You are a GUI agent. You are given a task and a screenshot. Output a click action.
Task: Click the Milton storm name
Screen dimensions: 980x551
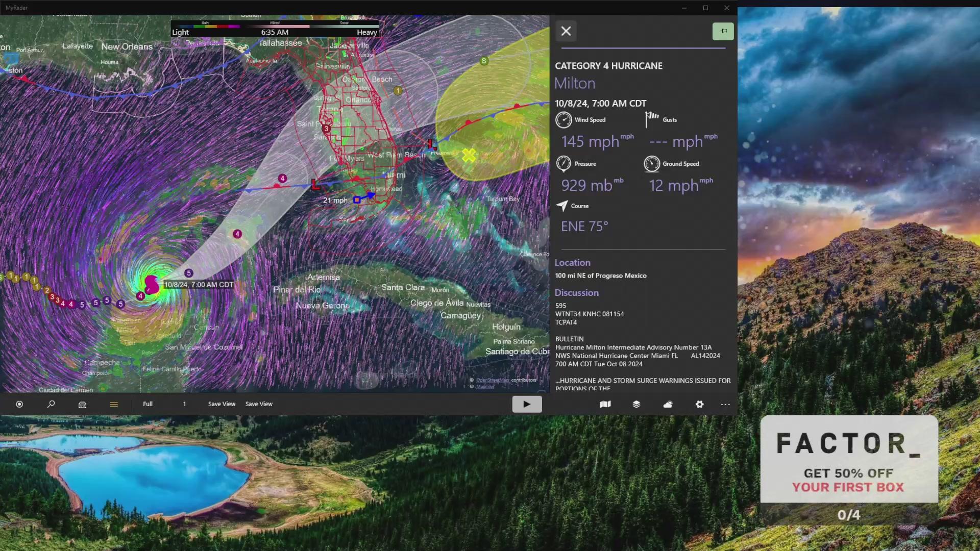tap(575, 83)
